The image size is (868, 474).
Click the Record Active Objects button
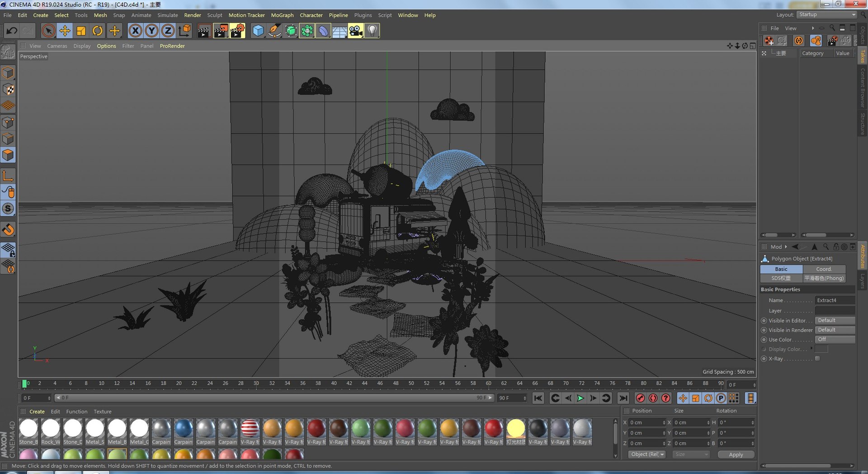(640, 398)
